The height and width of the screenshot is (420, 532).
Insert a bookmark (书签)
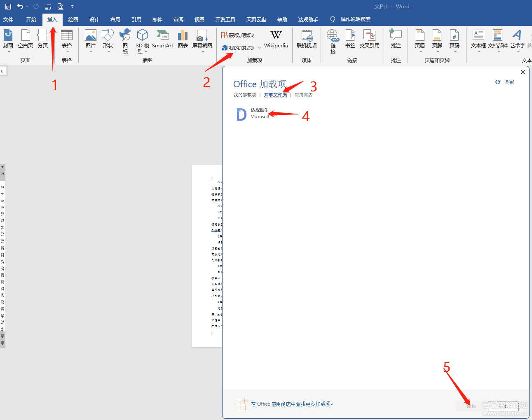350,39
